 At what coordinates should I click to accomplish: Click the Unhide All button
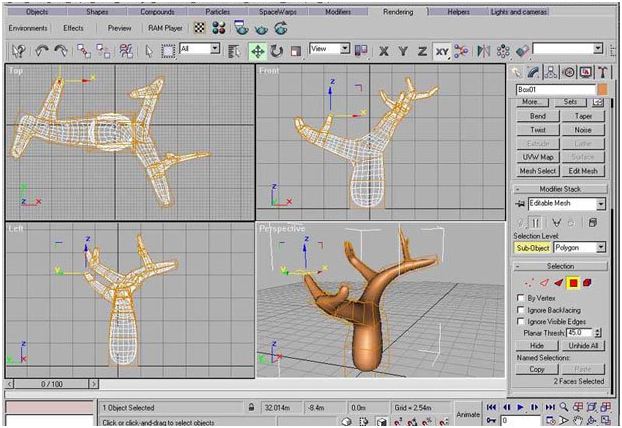tap(583, 345)
